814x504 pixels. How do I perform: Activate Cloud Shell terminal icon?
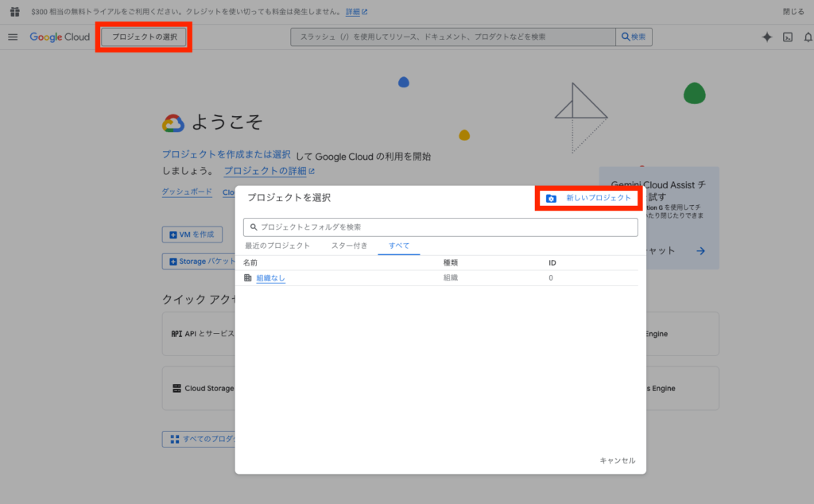pyautogui.click(x=788, y=37)
